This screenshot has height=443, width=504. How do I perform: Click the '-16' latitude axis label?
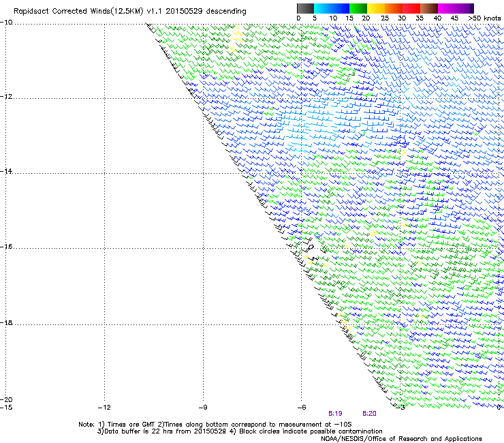(x=6, y=247)
